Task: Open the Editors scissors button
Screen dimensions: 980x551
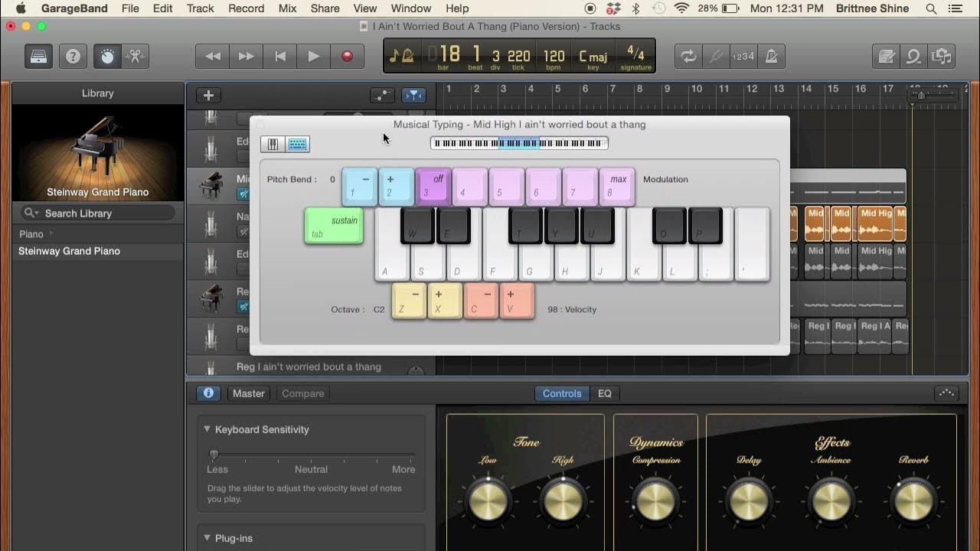Action: (x=136, y=57)
